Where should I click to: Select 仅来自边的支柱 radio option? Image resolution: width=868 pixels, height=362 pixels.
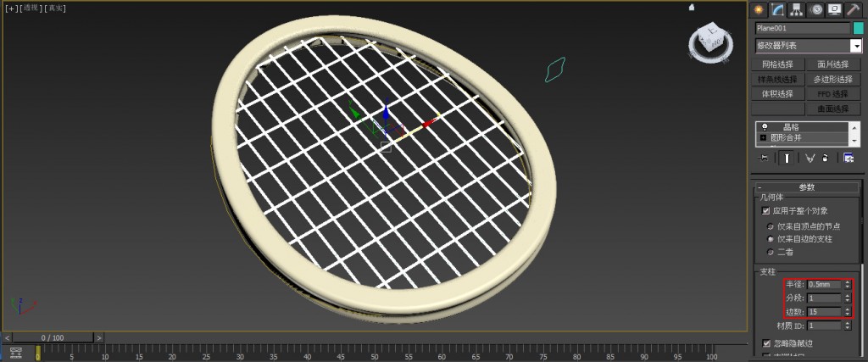point(770,239)
